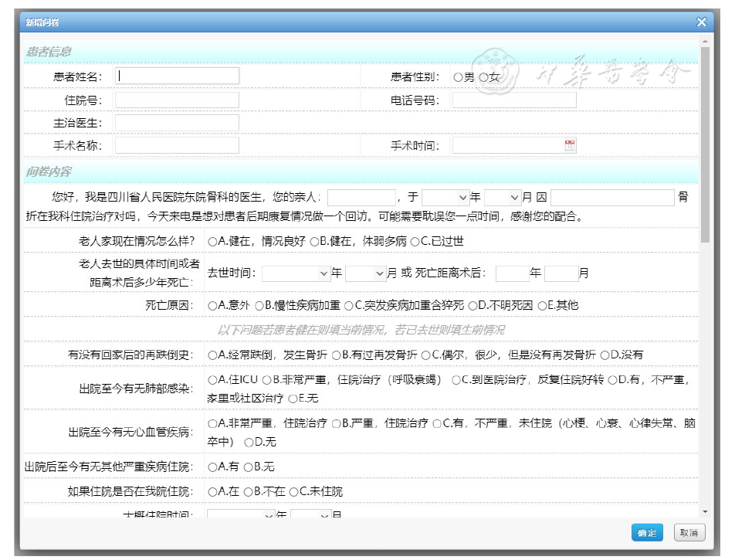
Task: Choose option A.健在，情况良好
Action: [212, 241]
